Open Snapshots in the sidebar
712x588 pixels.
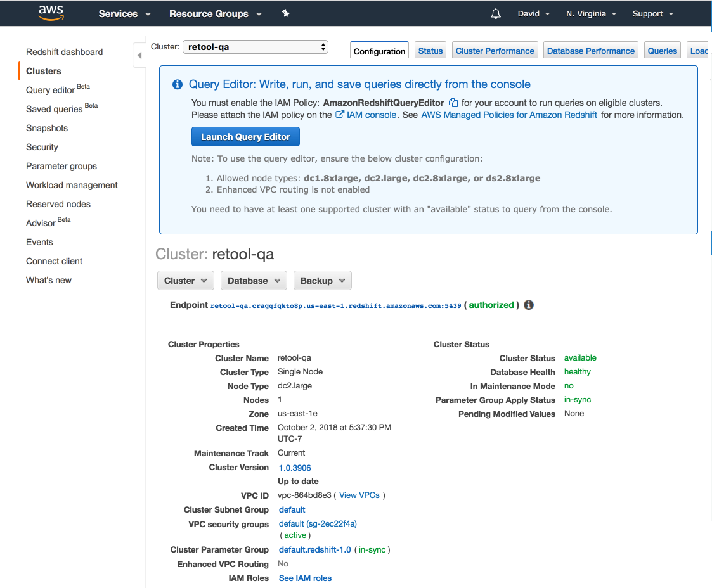47,129
